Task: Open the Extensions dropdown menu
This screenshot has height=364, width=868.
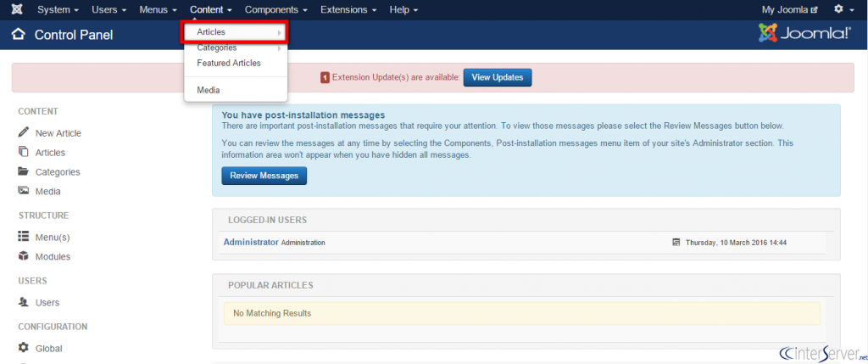Action: point(348,10)
